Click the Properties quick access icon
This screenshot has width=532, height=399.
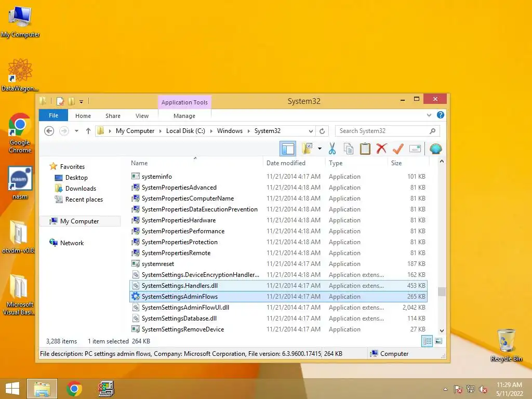(60, 101)
